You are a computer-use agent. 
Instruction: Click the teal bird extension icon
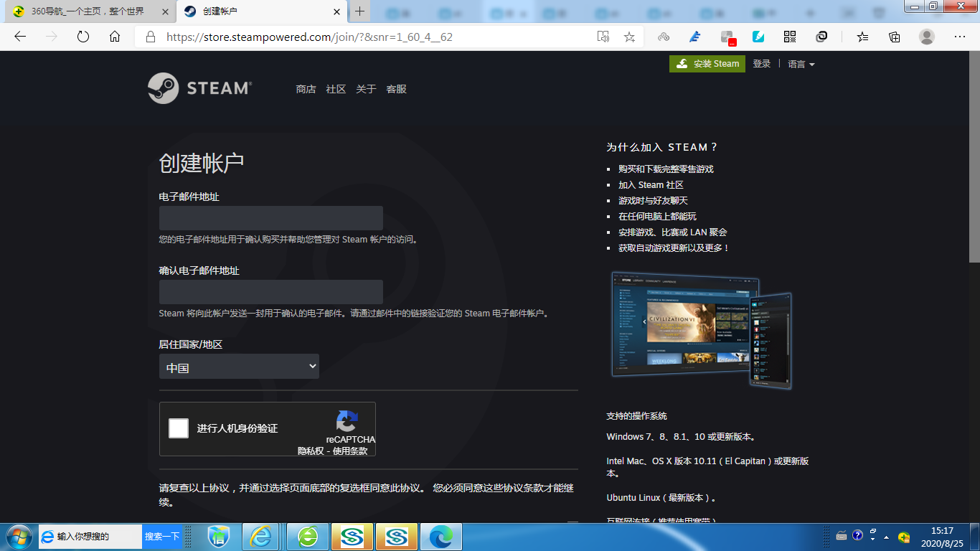758,37
